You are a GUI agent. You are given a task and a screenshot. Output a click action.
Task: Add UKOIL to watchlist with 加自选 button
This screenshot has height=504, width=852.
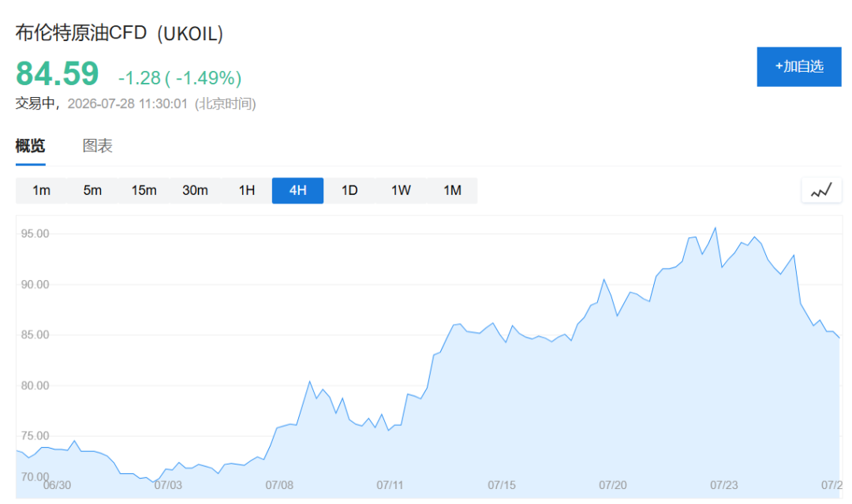(798, 67)
